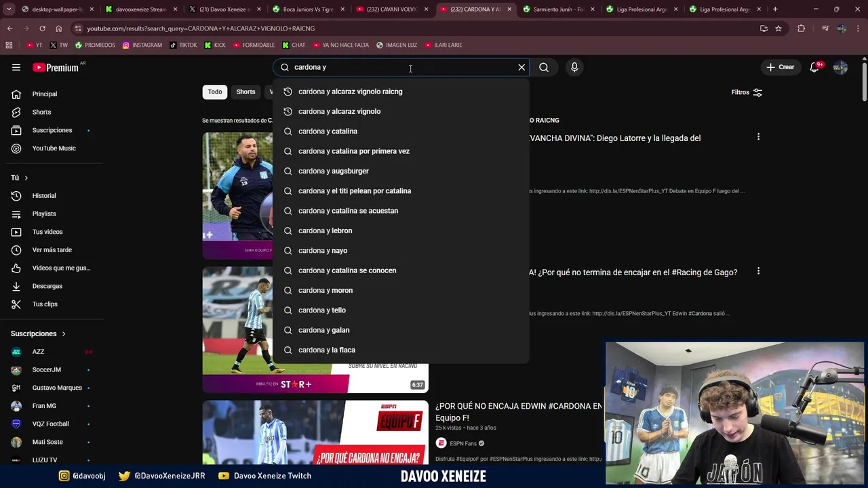
Task: Open the Filtros search filters
Action: point(747,92)
